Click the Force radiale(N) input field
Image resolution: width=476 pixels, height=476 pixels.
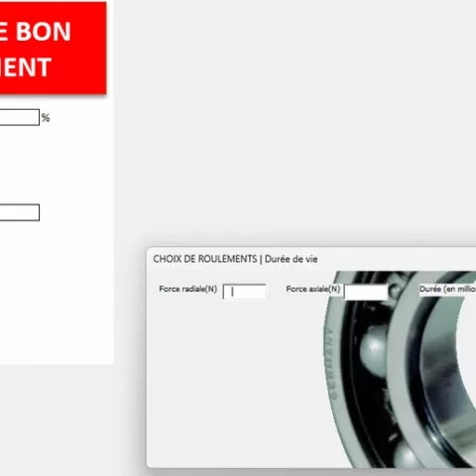[245, 292]
